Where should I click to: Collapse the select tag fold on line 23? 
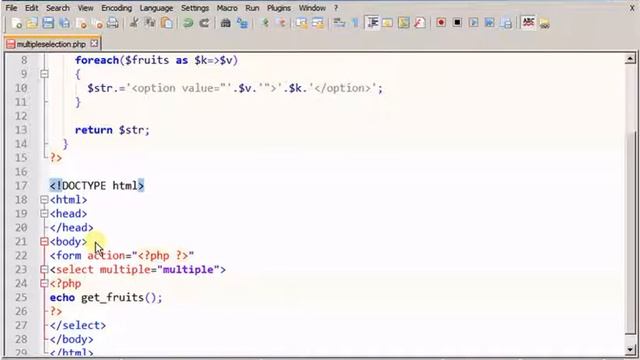[x=44, y=269]
